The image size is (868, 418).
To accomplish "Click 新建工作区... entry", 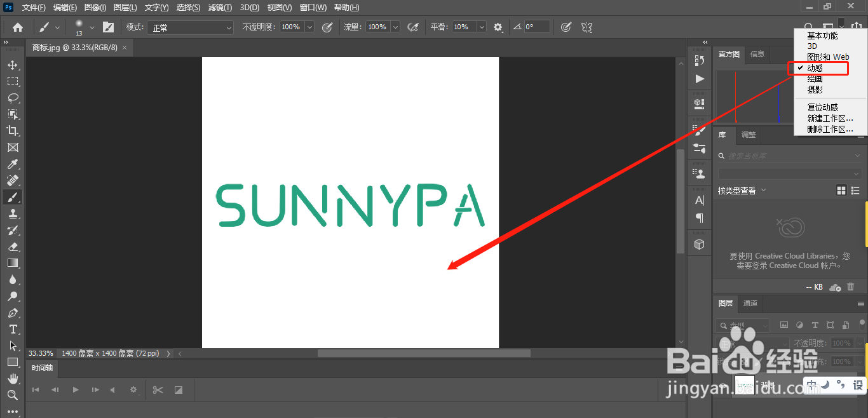I will pos(830,118).
